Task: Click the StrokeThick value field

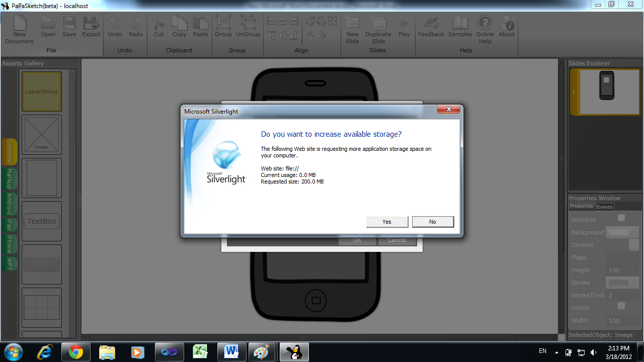Action: pyautogui.click(x=623, y=295)
